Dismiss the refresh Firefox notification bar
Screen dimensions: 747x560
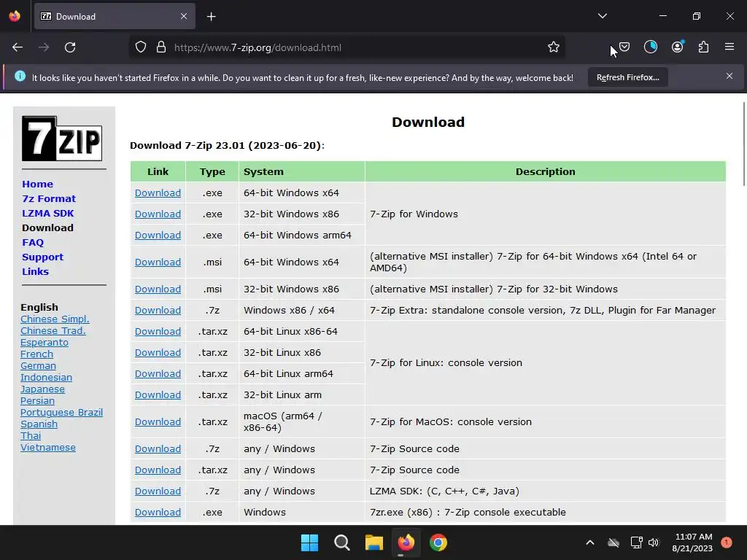729,76
